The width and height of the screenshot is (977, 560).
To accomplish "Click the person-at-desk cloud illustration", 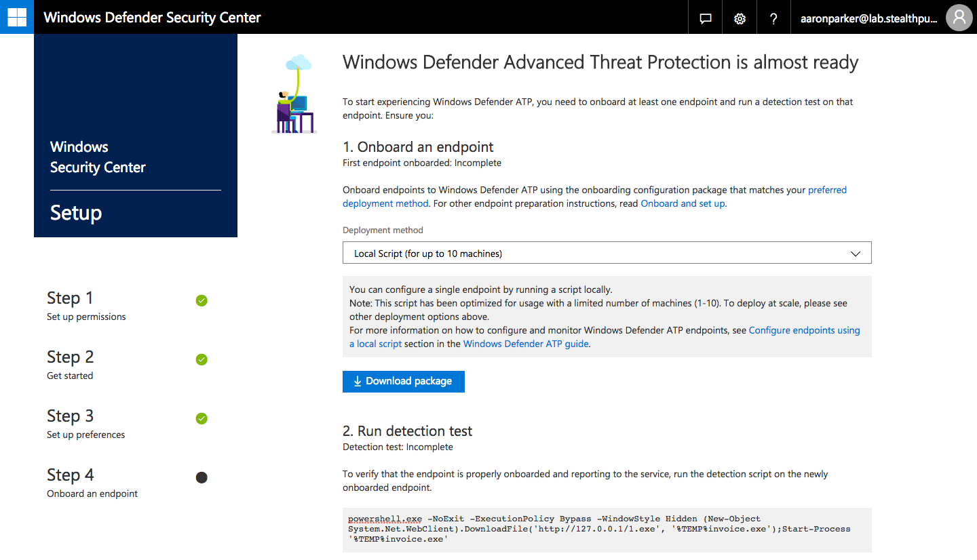I will tap(294, 94).
